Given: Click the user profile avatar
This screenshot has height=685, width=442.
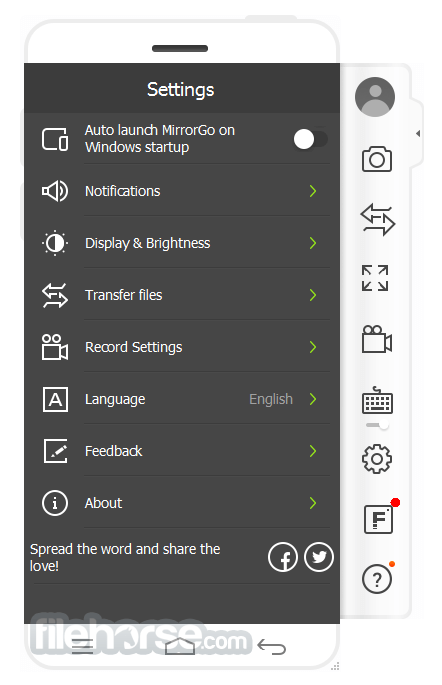Looking at the screenshot, I should click(375, 97).
